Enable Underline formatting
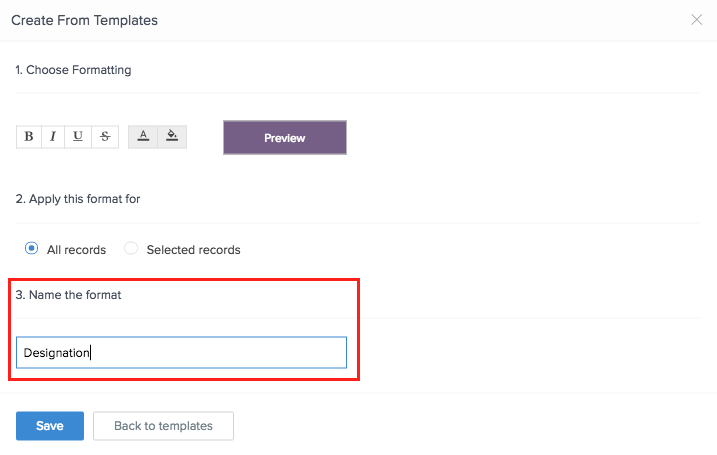717x455 pixels. pyautogui.click(x=78, y=137)
